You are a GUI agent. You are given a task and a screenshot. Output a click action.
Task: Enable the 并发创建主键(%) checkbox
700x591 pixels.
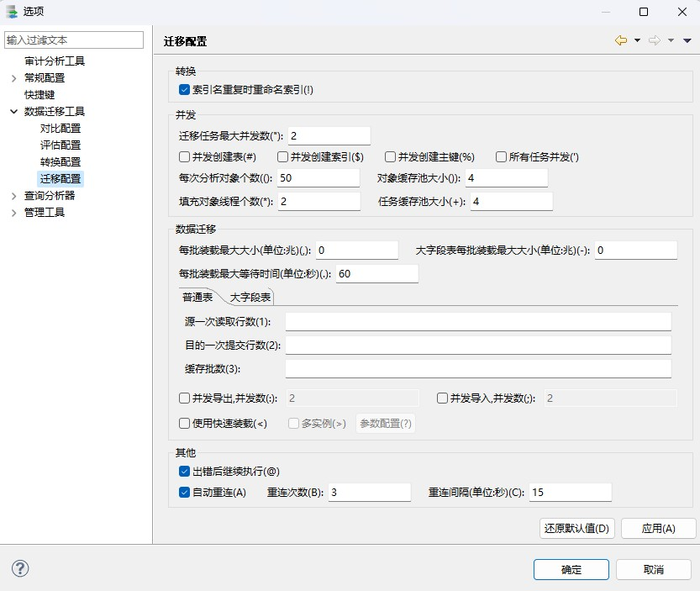point(390,156)
